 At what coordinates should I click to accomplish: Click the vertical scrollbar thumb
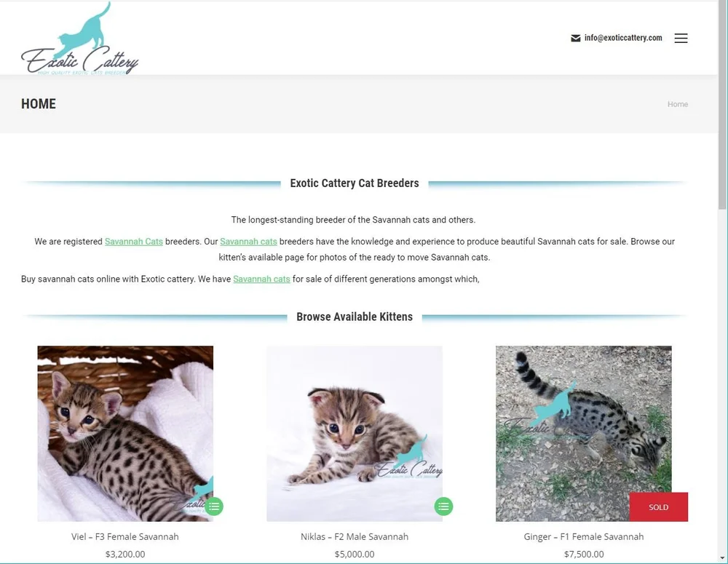click(x=722, y=105)
